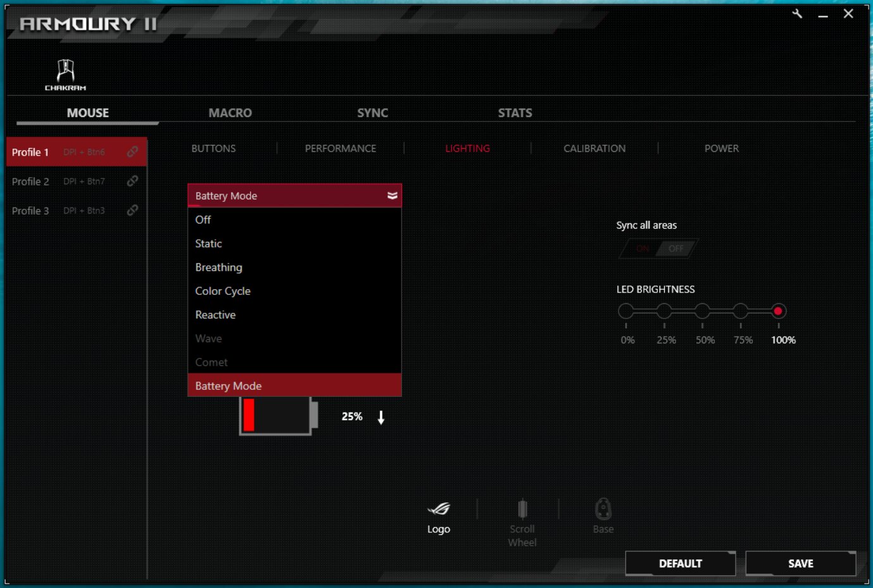Select the Base lighting area icon

(603, 508)
